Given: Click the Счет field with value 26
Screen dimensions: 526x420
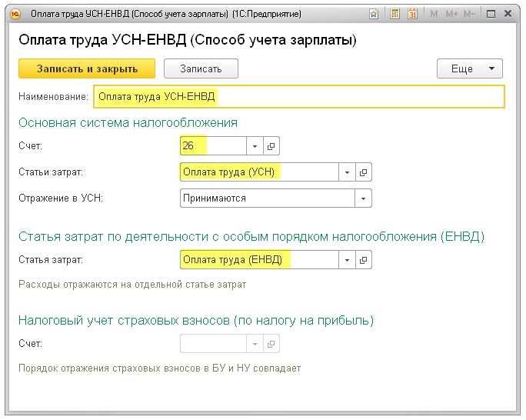Looking at the screenshot, I should tap(213, 145).
